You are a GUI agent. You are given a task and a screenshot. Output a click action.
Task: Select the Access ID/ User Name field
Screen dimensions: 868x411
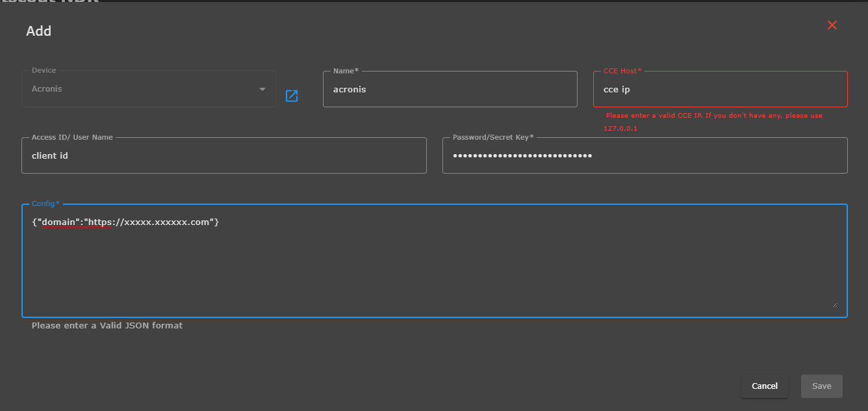224,155
